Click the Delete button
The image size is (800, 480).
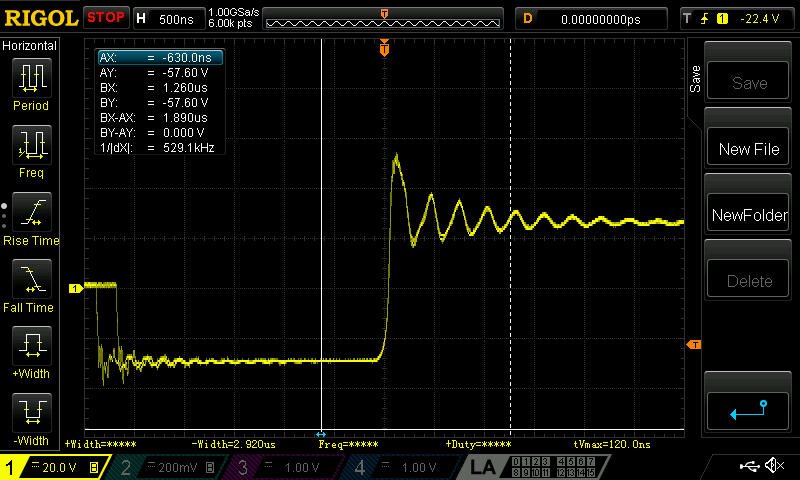pos(748,281)
